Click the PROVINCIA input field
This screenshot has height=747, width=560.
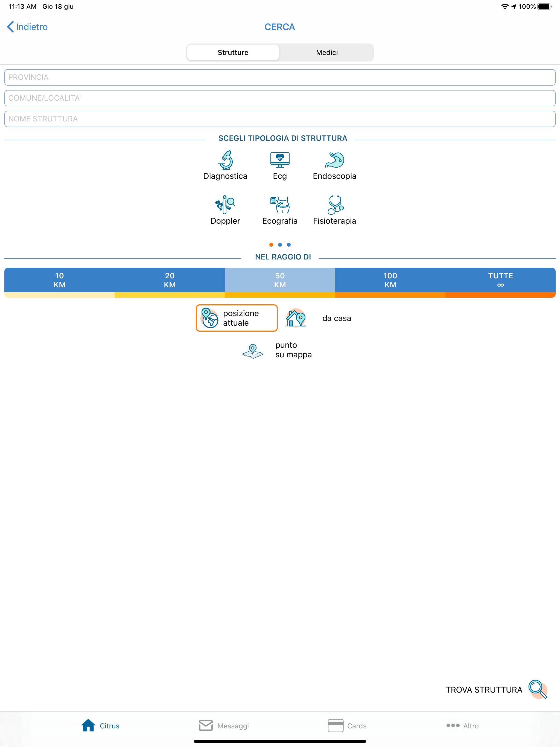pyautogui.click(x=280, y=77)
